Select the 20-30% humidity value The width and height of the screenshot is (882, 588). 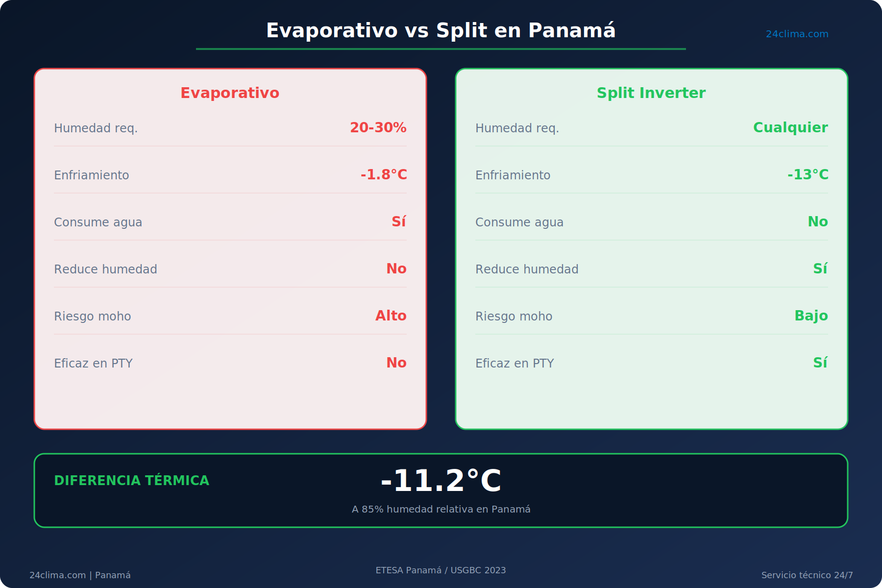(378, 128)
